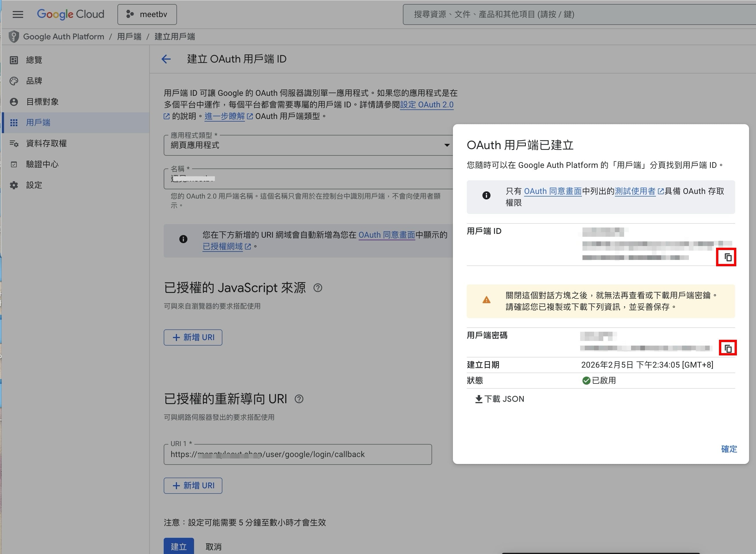The height and width of the screenshot is (554, 756).
Task: Click the Google Cloud logo
Action: 70,14
